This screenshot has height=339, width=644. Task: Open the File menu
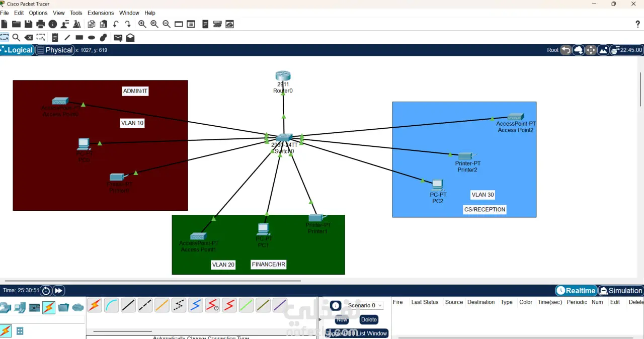click(5, 13)
